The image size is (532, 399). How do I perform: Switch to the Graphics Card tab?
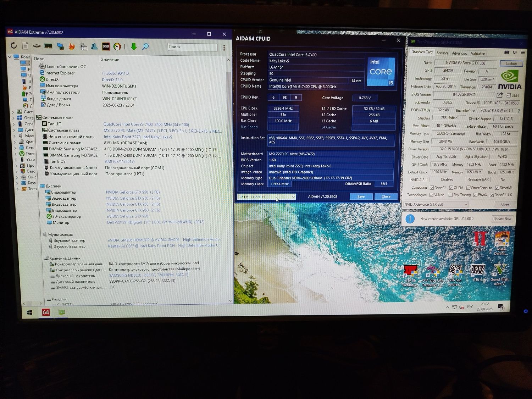coord(422,52)
